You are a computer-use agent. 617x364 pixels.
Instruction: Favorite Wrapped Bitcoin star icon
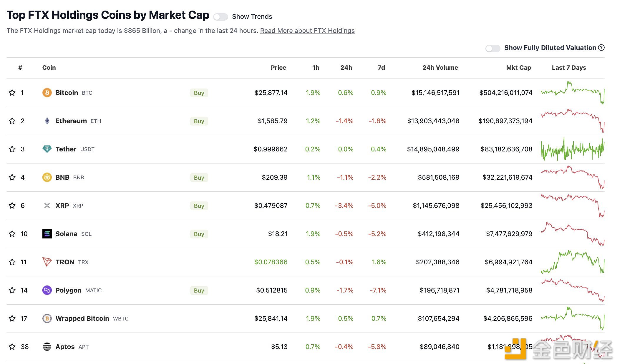pyautogui.click(x=12, y=318)
